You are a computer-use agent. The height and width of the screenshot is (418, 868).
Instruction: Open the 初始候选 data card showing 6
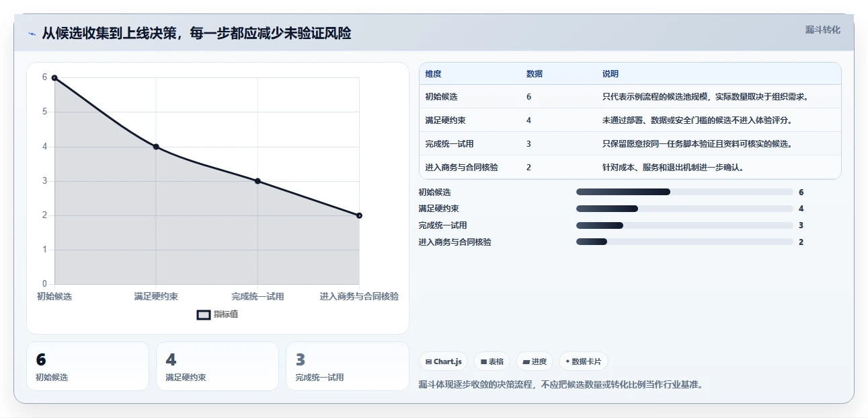(x=87, y=366)
